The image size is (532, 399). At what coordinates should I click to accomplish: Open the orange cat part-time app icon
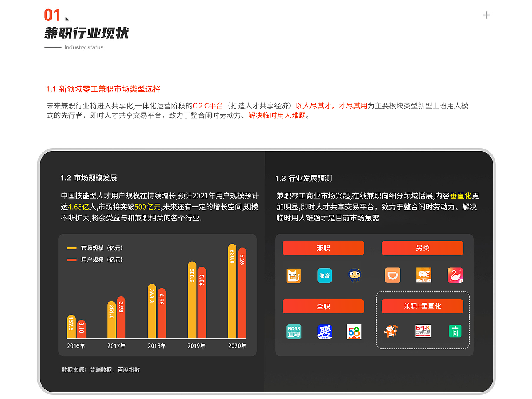[x=294, y=275]
